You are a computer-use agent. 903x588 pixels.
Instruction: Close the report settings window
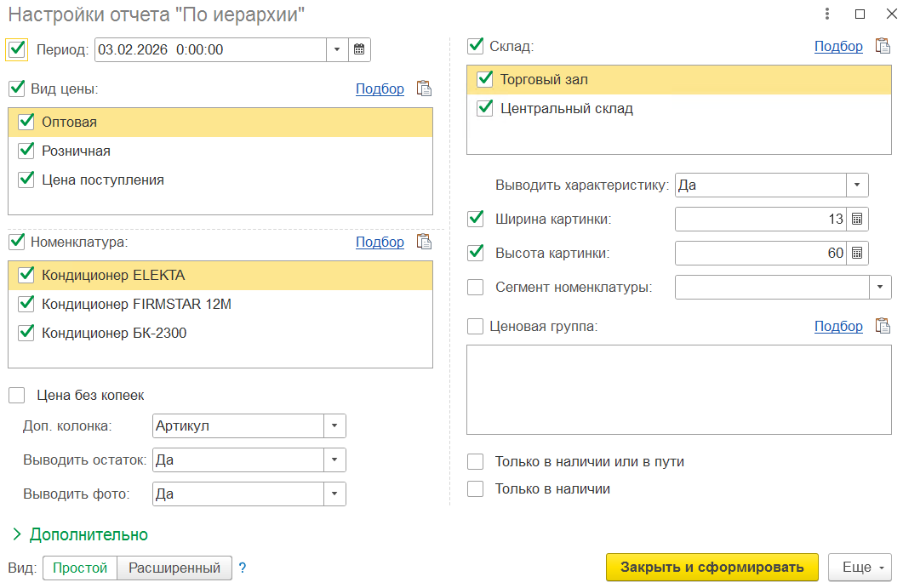891,14
